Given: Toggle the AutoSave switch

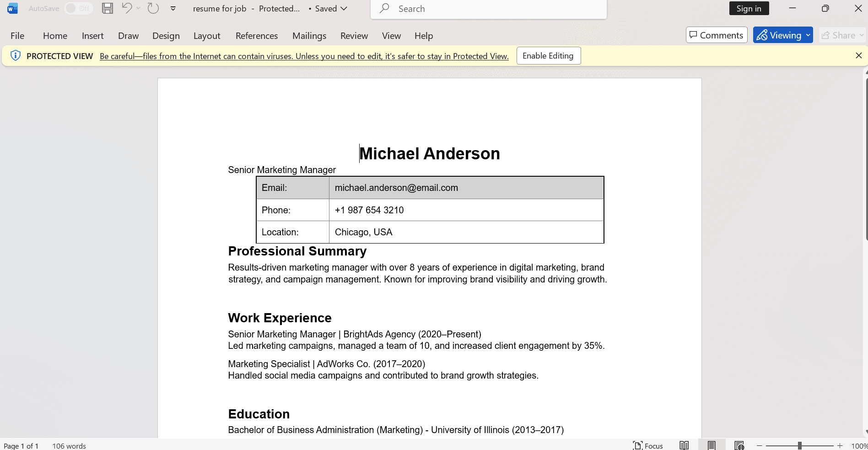Looking at the screenshot, I should (78, 8).
